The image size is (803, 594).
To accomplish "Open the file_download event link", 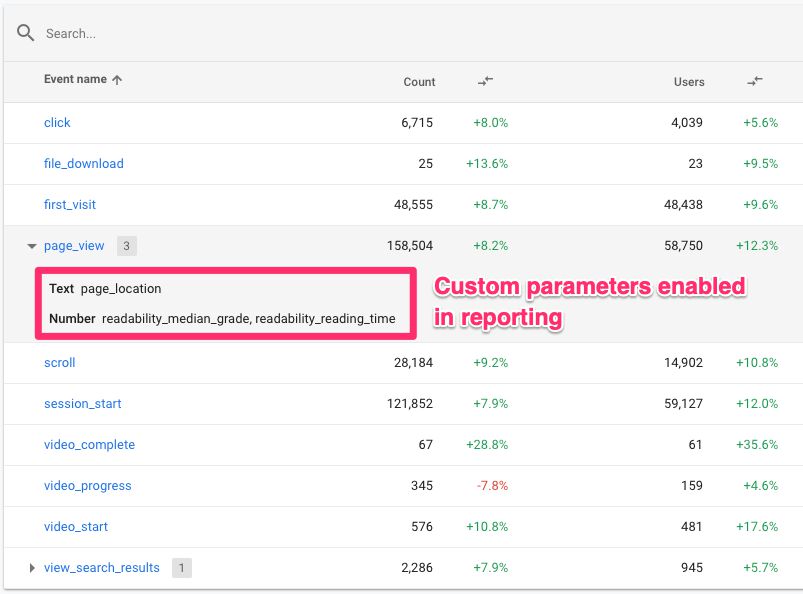I will (x=84, y=164).
